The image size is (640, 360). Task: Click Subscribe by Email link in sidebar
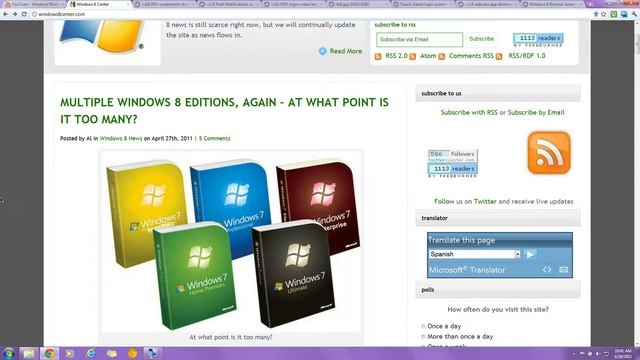(536, 112)
